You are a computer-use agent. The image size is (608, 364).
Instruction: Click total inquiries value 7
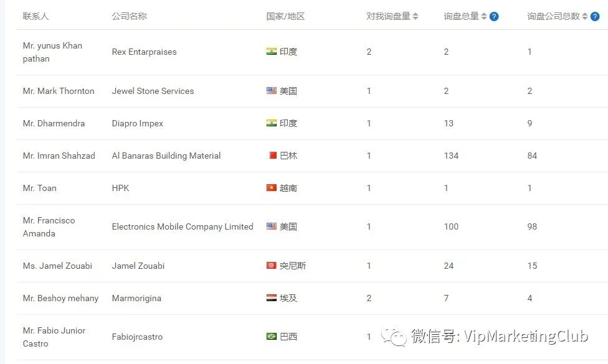[446, 298]
